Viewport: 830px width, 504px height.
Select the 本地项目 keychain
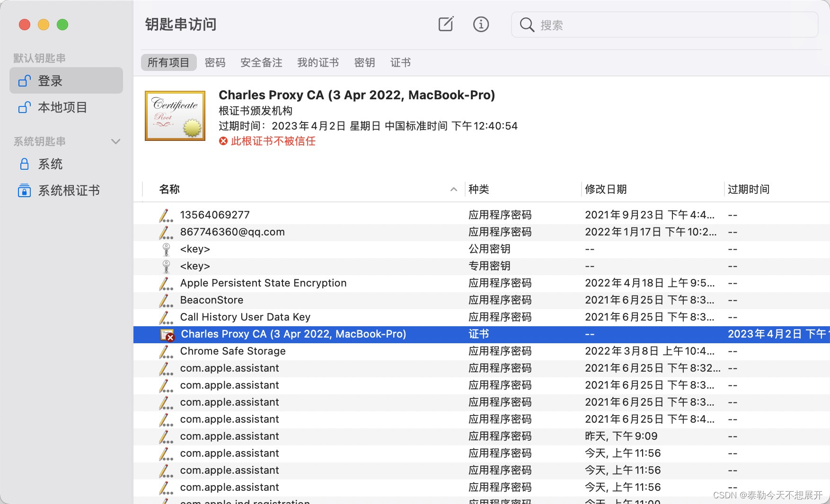[x=66, y=107]
